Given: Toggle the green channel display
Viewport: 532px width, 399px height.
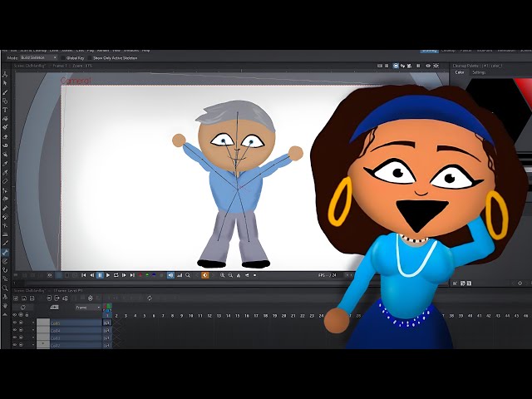Looking at the screenshot, I should [147, 275].
